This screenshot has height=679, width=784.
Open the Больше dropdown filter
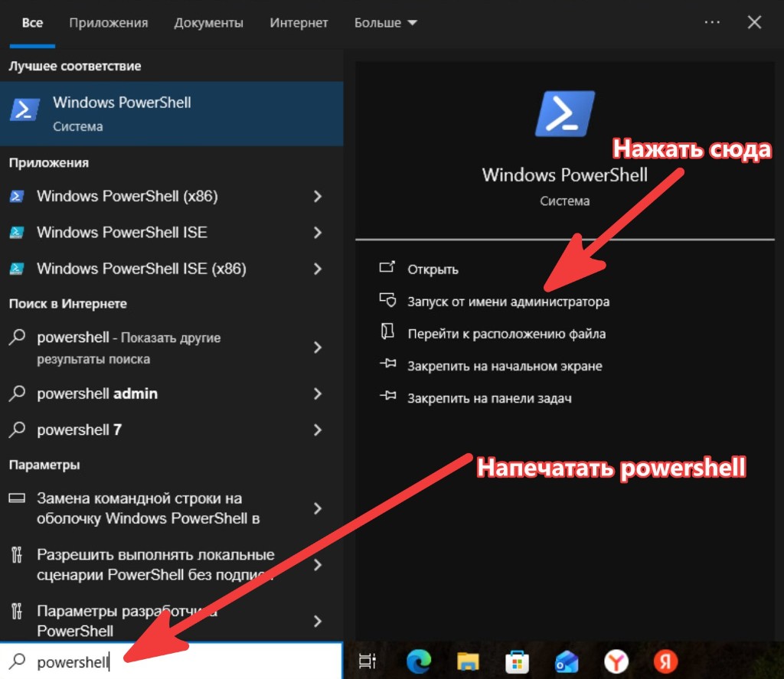(x=386, y=22)
